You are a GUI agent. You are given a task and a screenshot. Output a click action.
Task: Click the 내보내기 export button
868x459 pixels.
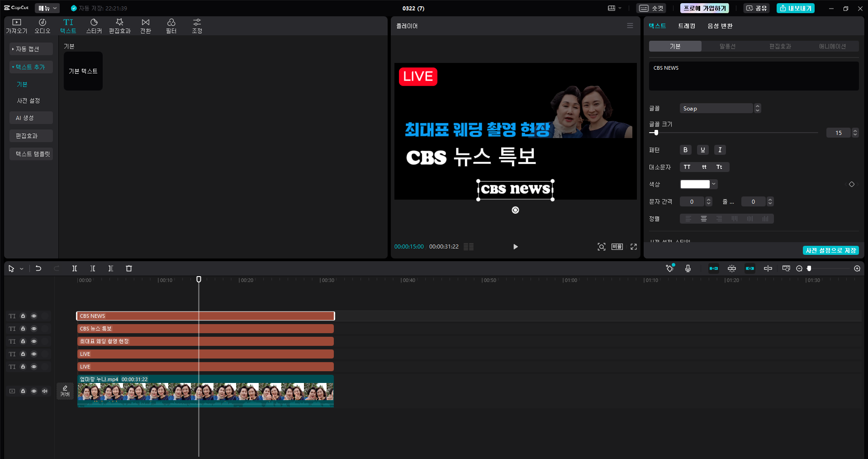pyautogui.click(x=796, y=8)
